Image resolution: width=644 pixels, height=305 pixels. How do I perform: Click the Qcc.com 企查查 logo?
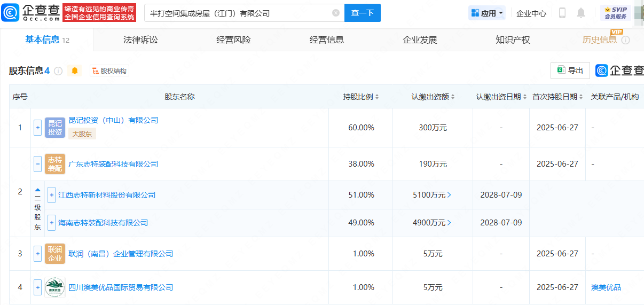[30, 12]
